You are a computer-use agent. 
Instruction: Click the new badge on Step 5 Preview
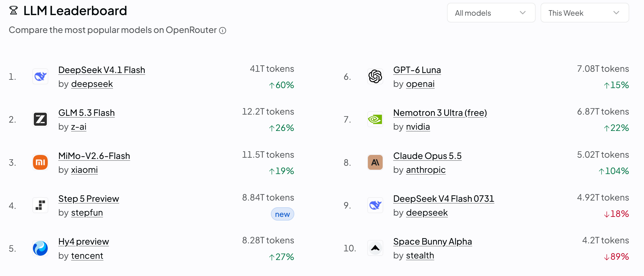pos(282,214)
